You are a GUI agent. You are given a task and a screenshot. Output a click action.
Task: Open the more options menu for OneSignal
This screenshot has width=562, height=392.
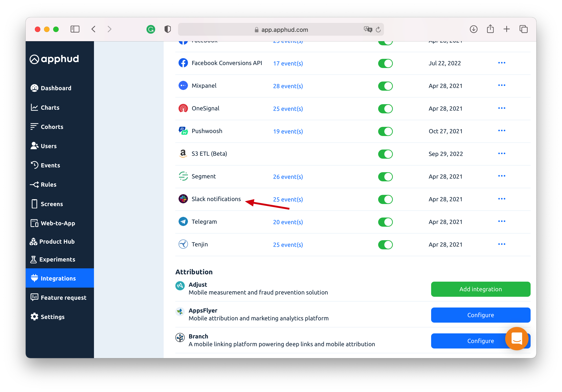tap(501, 108)
